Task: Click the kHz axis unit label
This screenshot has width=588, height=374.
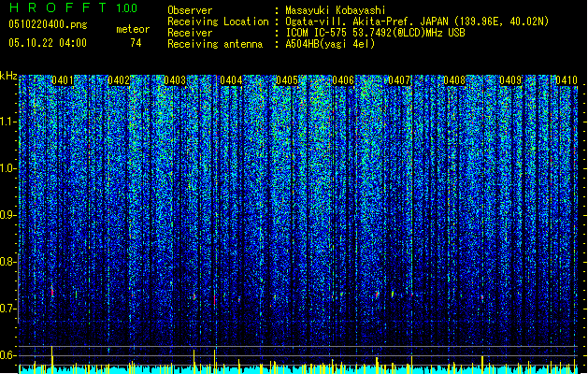Action: (8, 76)
